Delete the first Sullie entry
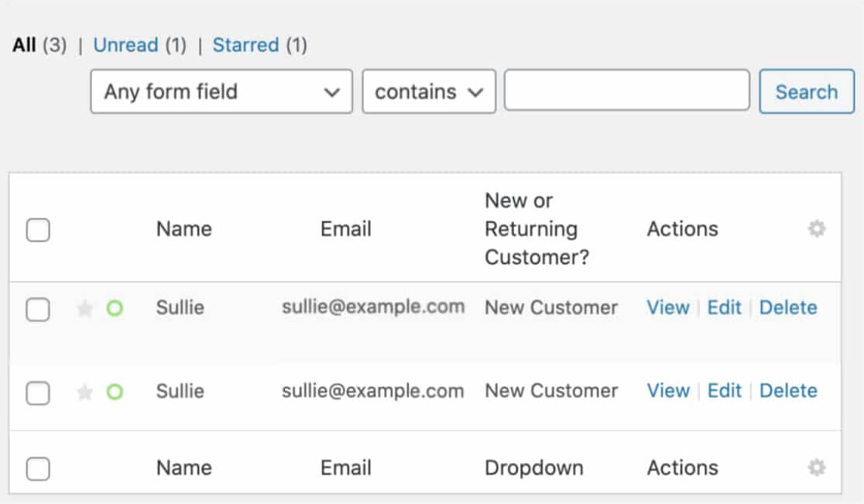The image size is (864, 504). 788,307
